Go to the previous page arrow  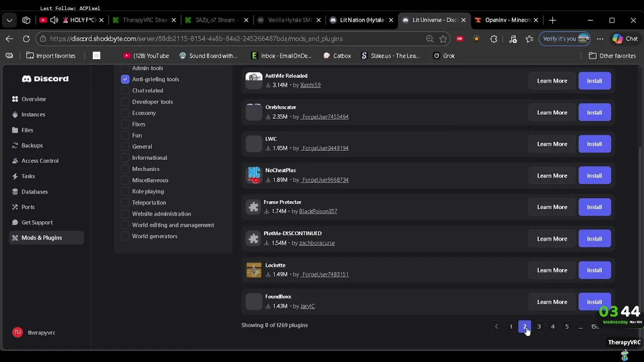tap(497, 327)
